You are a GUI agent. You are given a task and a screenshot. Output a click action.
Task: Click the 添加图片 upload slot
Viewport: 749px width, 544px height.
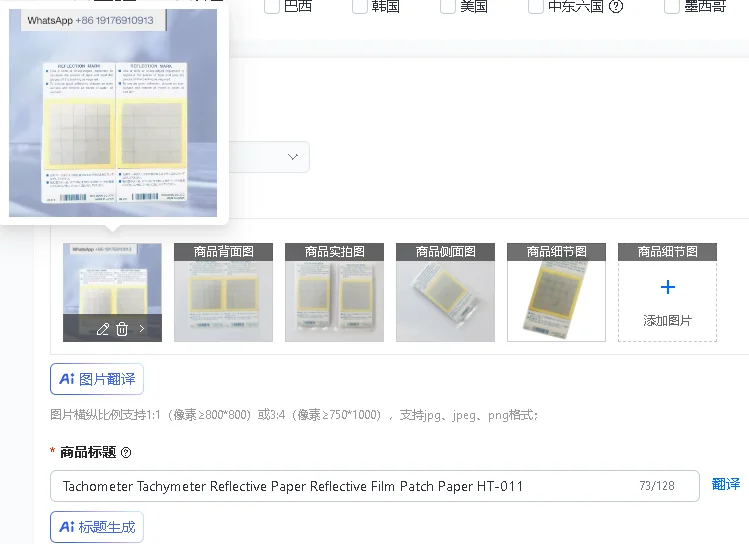(x=667, y=292)
